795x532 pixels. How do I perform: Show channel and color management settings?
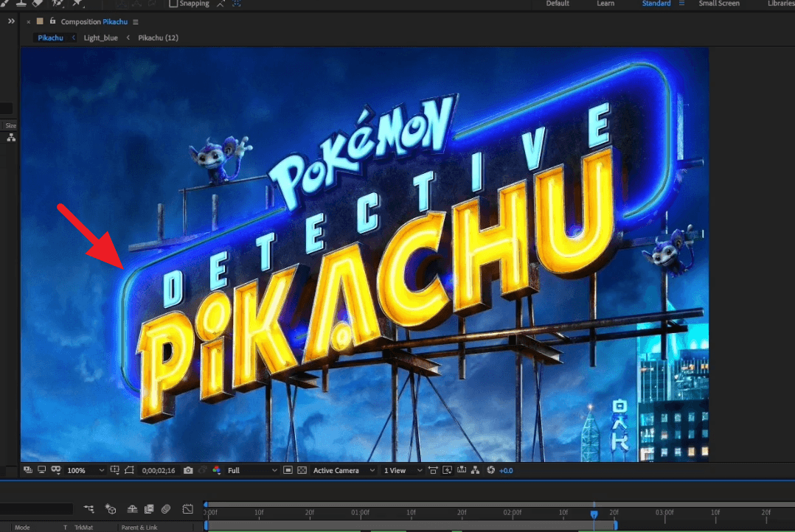[x=217, y=470]
